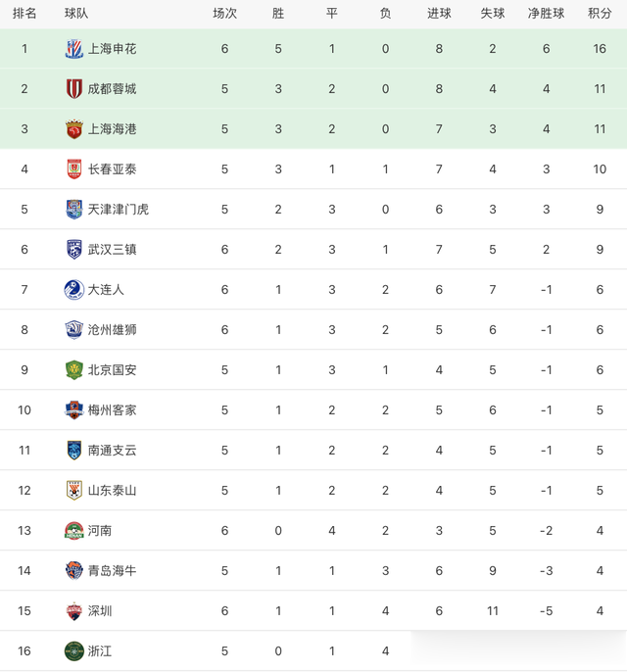
Task: Select the 河南 team row name
Action: pyautogui.click(x=100, y=530)
